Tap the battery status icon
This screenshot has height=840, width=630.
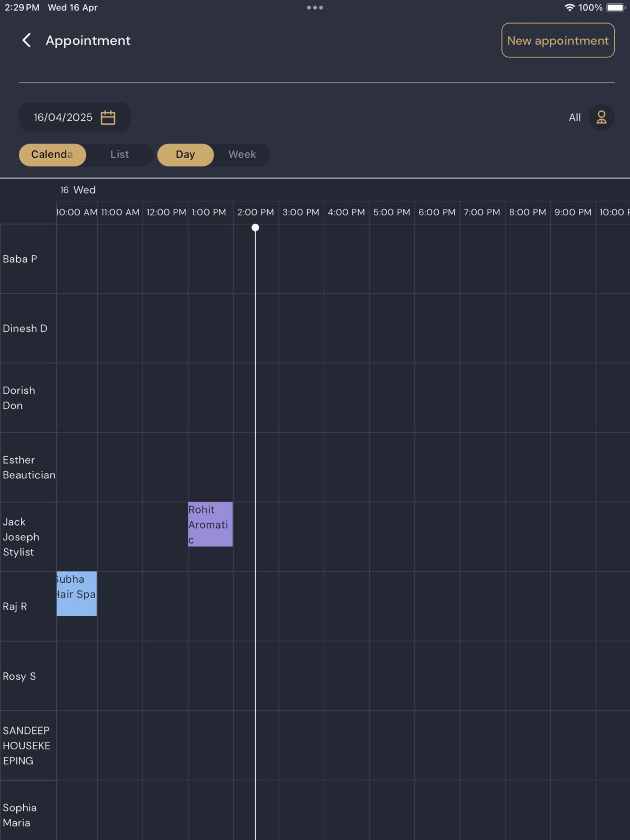[x=616, y=8]
